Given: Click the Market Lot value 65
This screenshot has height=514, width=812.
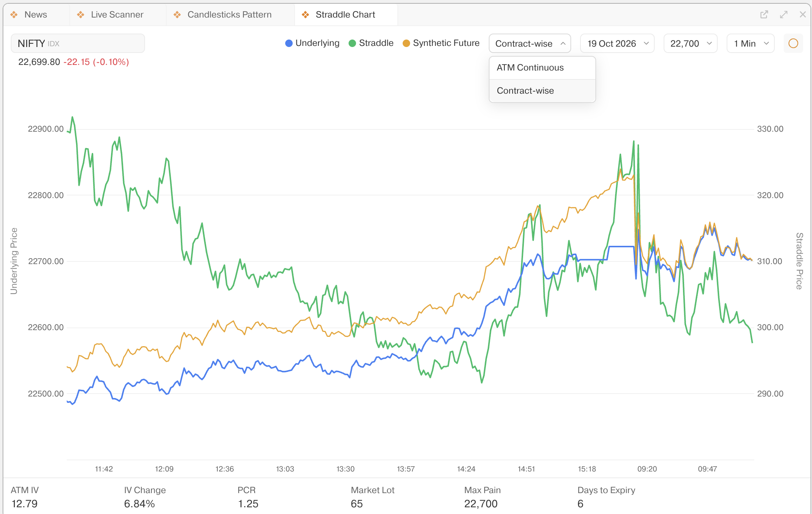Looking at the screenshot, I should [357, 504].
